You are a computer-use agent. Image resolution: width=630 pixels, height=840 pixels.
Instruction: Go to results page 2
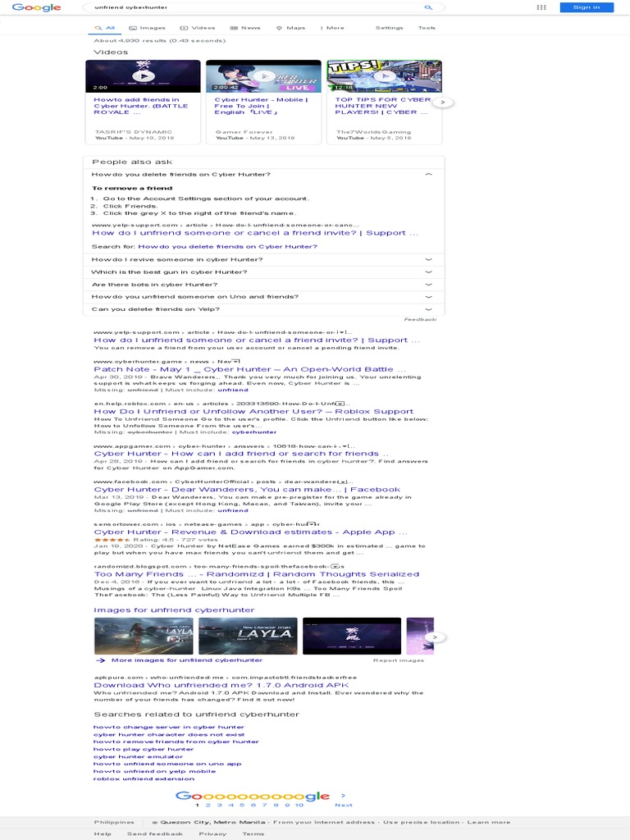point(208,806)
